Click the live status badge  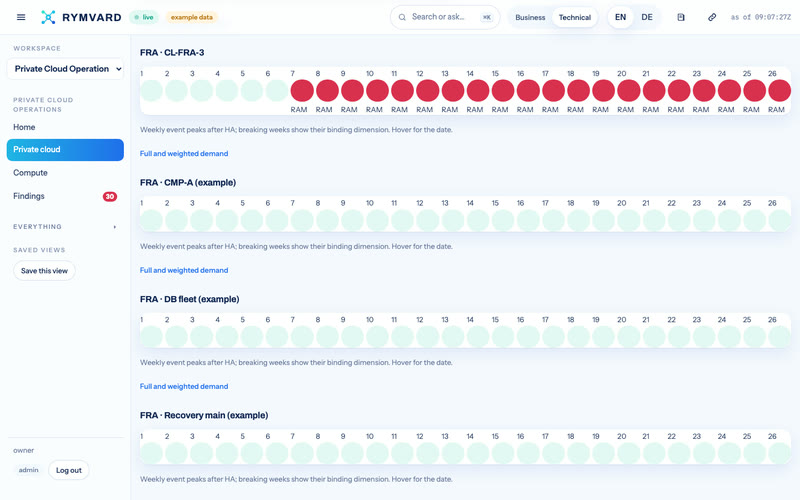[144, 17]
